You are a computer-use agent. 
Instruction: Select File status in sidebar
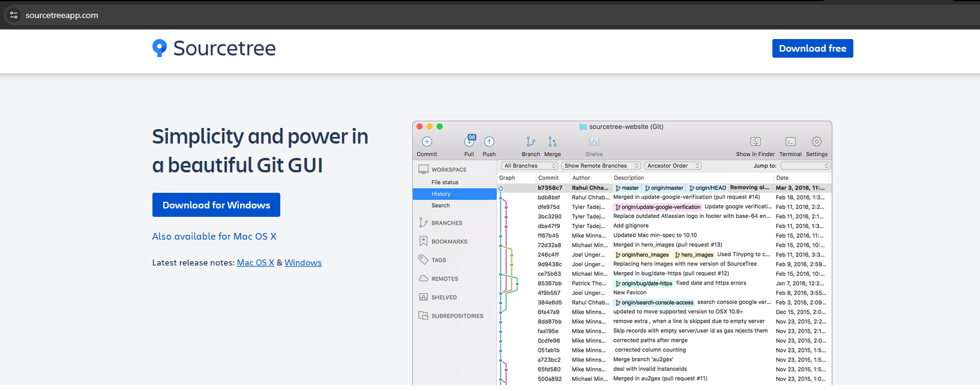click(445, 183)
